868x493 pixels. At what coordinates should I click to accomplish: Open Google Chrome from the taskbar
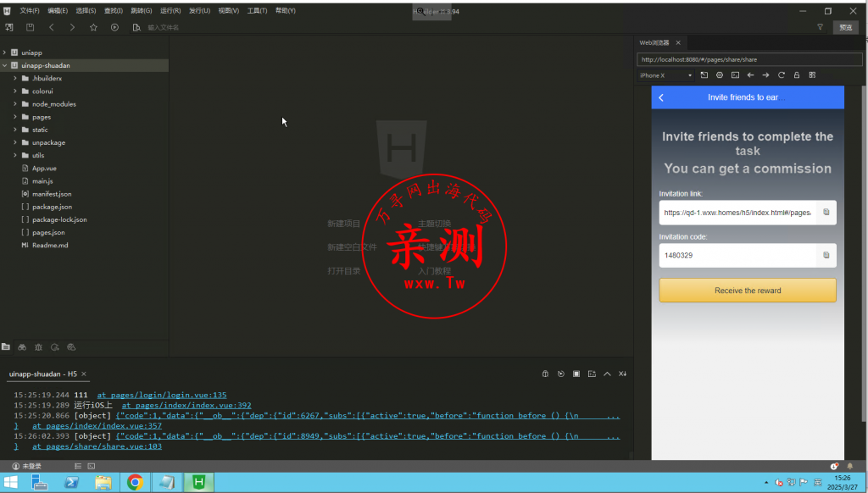[x=135, y=483]
